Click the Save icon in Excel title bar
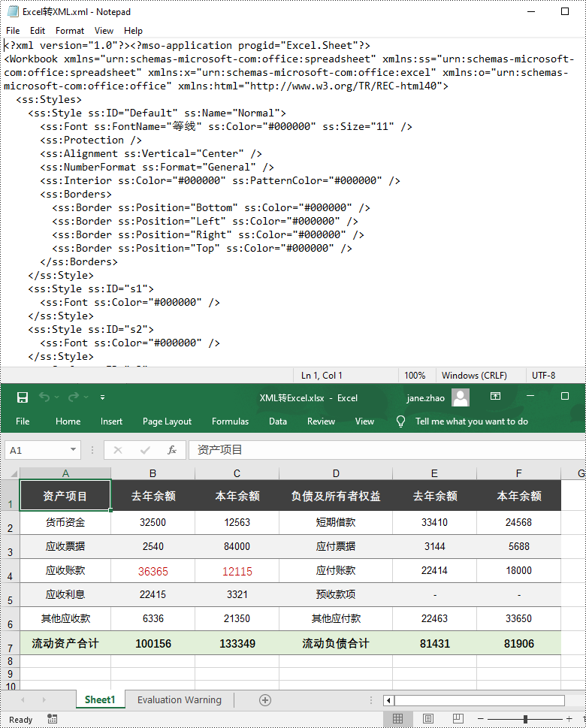Image resolution: width=586 pixels, height=728 pixels. (x=23, y=397)
